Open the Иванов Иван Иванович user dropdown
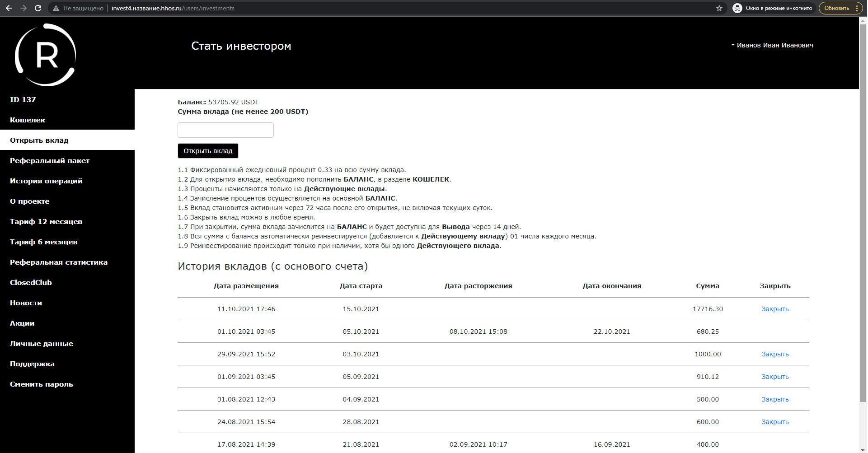Image resolution: width=868 pixels, height=453 pixels. pyautogui.click(x=772, y=45)
